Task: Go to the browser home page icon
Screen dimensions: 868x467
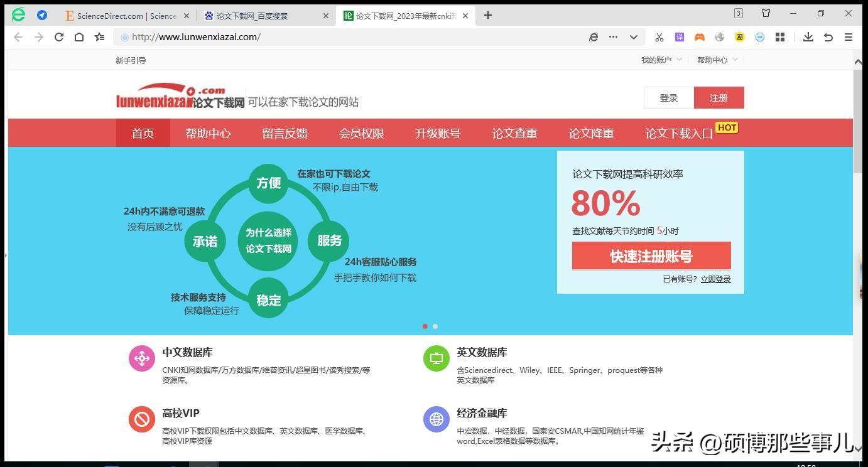Action: [79, 37]
